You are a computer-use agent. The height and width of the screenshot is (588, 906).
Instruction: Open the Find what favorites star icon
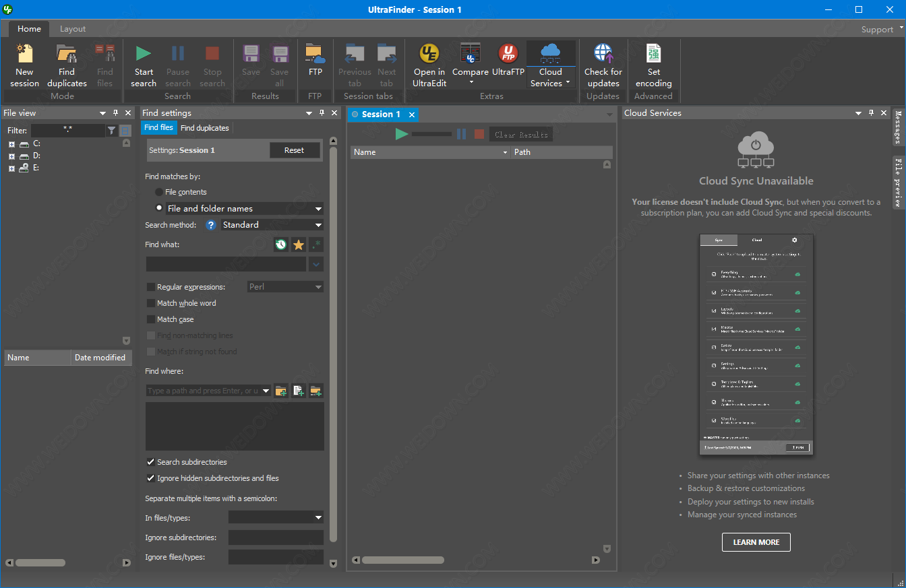click(299, 245)
